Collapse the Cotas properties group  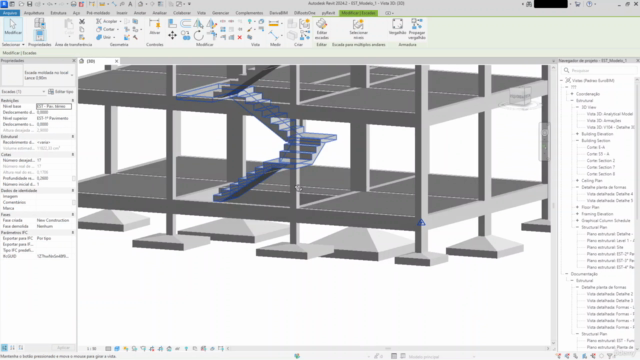pyautogui.click(x=73, y=155)
